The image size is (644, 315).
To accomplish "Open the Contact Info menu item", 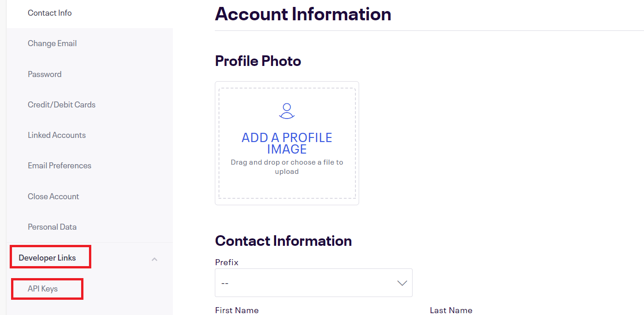I will click(50, 13).
